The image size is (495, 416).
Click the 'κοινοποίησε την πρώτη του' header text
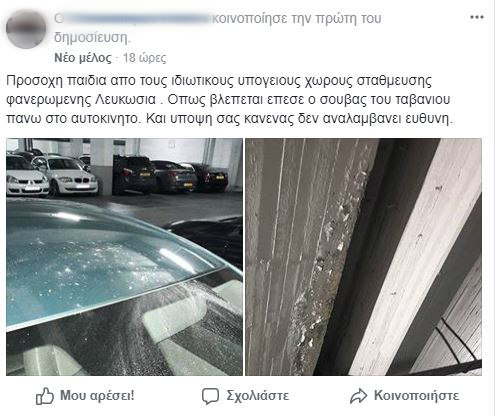pyautogui.click(x=296, y=19)
